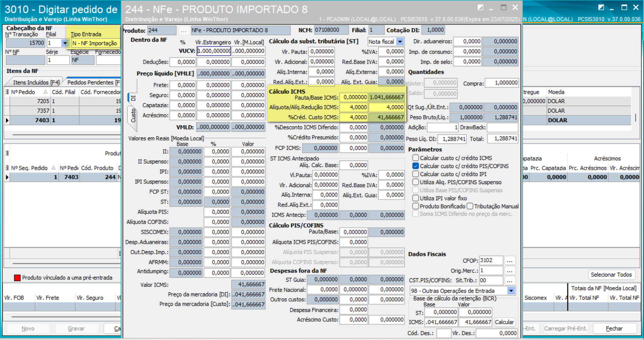Click grid options icon beside Nº Seq. Pedido column
The width and height of the screenshot is (644, 340).
pyautogui.click(x=7, y=168)
